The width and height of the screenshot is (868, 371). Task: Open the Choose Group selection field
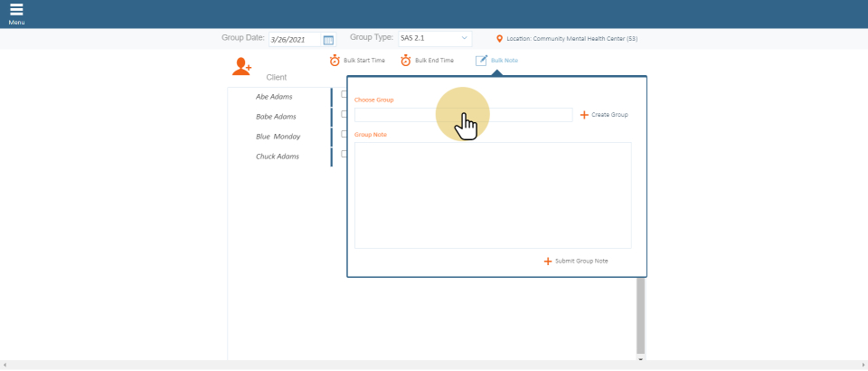click(x=463, y=115)
